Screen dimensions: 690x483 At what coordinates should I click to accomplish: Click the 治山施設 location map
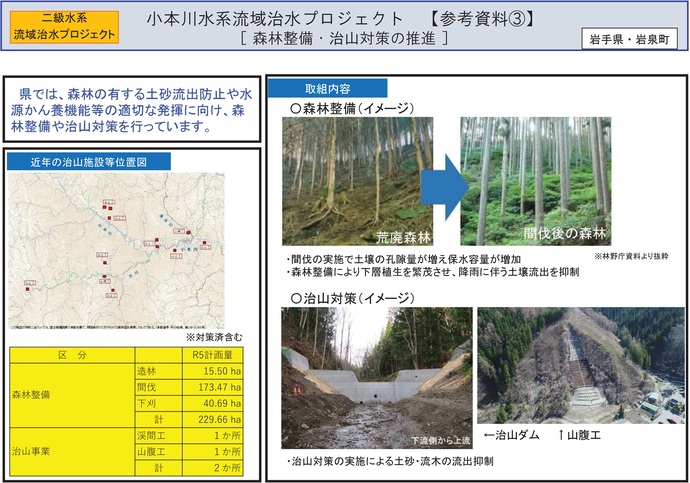click(132, 253)
